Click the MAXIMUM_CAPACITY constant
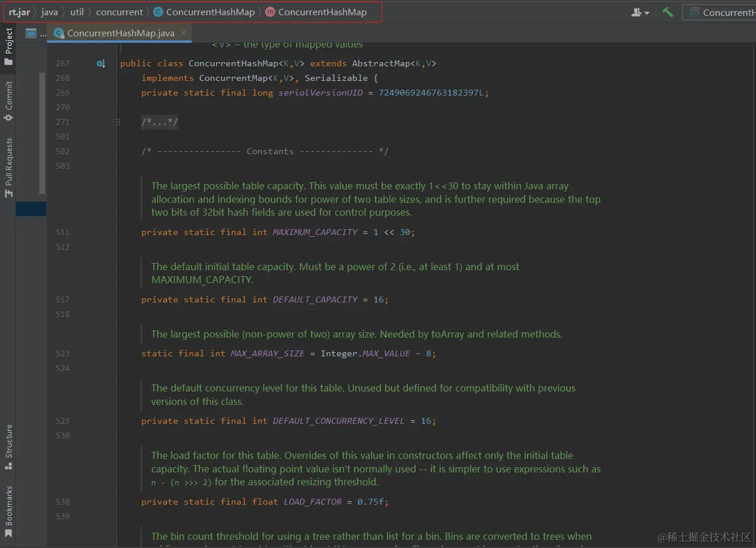 point(315,232)
